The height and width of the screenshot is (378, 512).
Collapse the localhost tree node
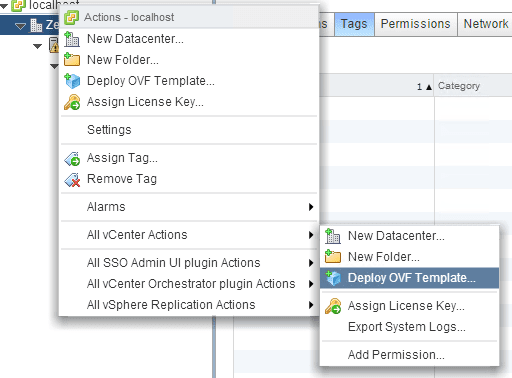pyautogui.click(x=4, y=6)
